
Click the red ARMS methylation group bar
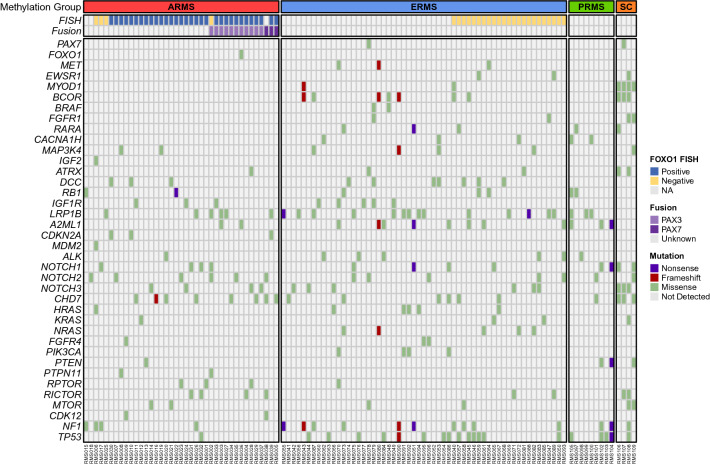(x=181, y=7)
